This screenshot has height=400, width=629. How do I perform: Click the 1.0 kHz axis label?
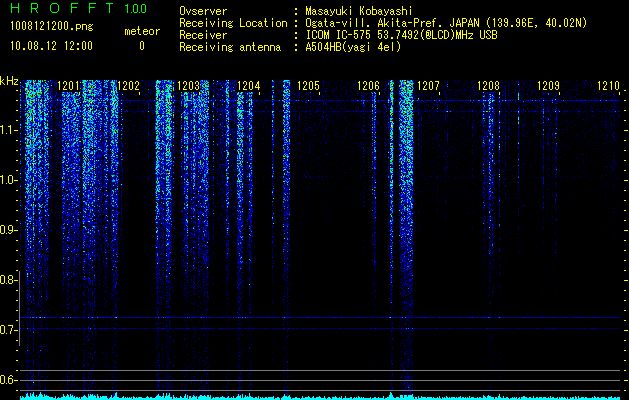(7, 180)
